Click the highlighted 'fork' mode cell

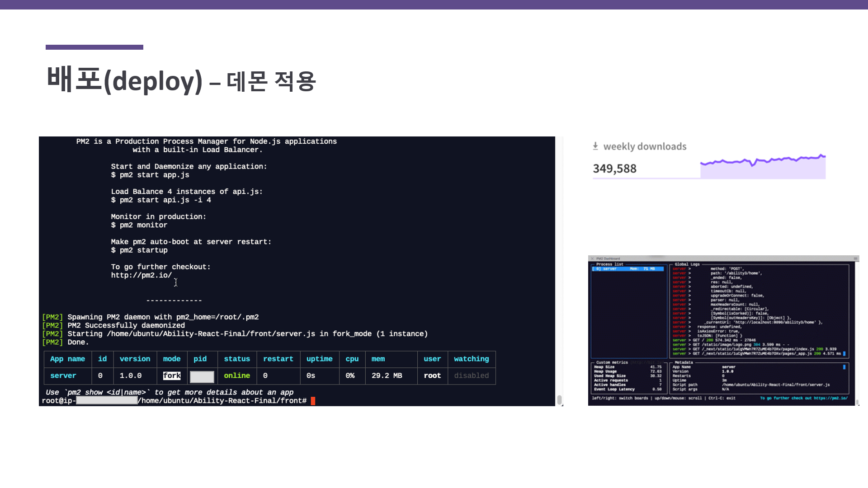pyautogui.click(x=172, y=375)
